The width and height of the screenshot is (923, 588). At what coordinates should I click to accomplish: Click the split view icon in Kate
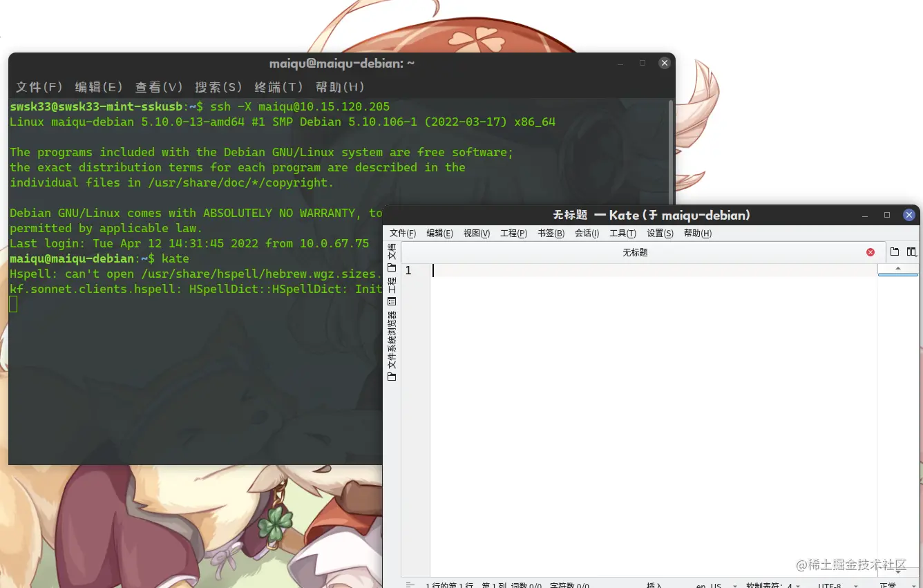click(x=912, y=252)
